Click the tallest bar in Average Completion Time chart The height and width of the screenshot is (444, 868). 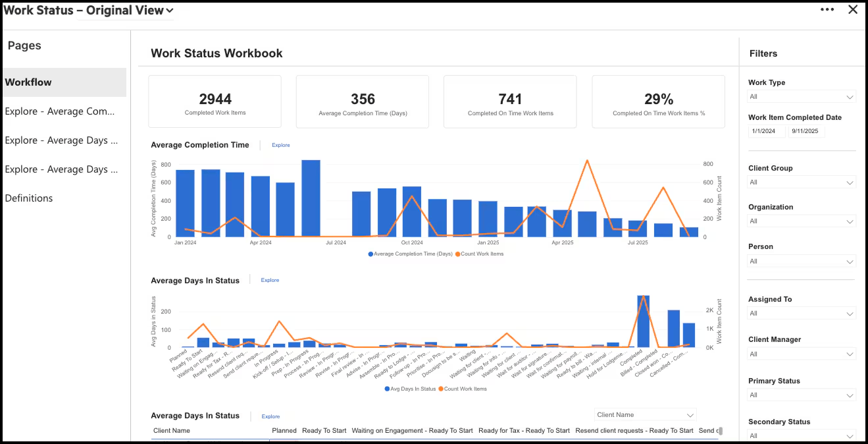311,198
